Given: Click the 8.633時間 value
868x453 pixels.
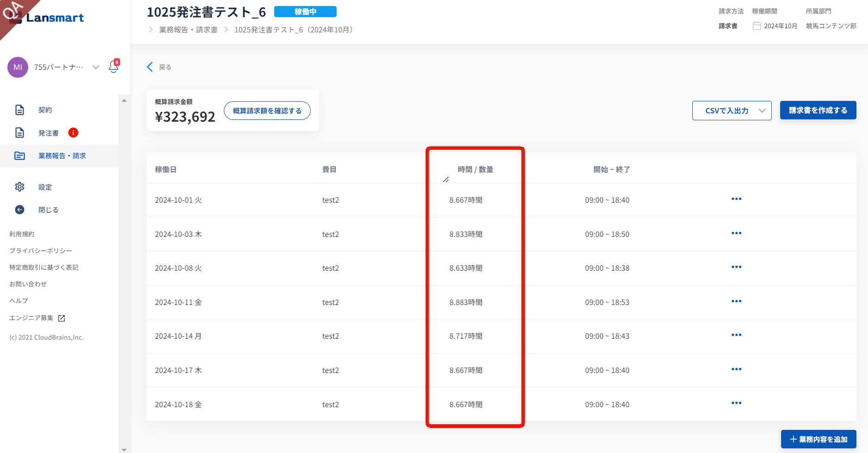Looking at the screenshot, I should 466,268.
